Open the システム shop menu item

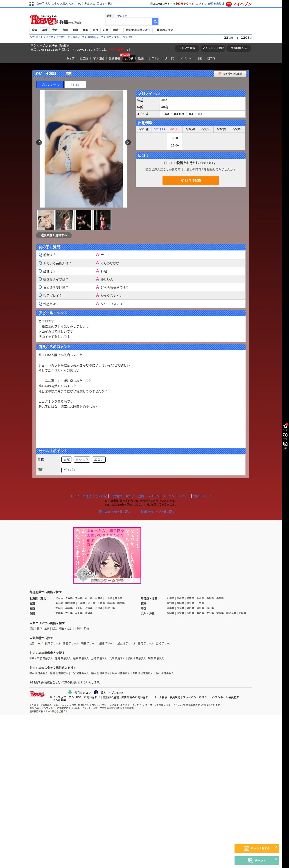(x=154, y=59)
